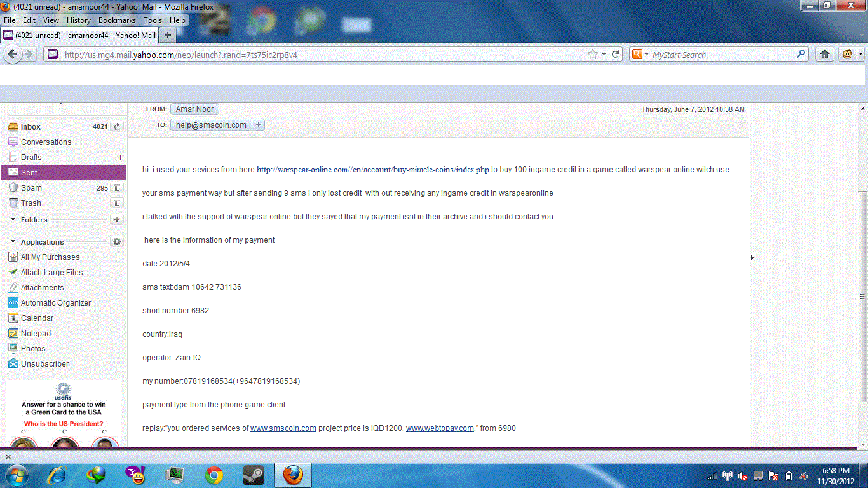This screenshot has height=488, width=868.
Task: Open the Conversations view
Action: 46,142
